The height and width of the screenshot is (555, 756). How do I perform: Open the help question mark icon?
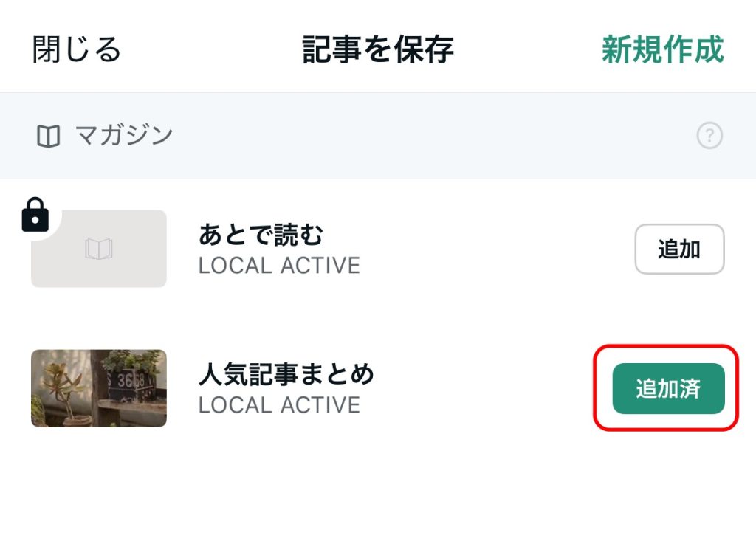tap(709, 135)
